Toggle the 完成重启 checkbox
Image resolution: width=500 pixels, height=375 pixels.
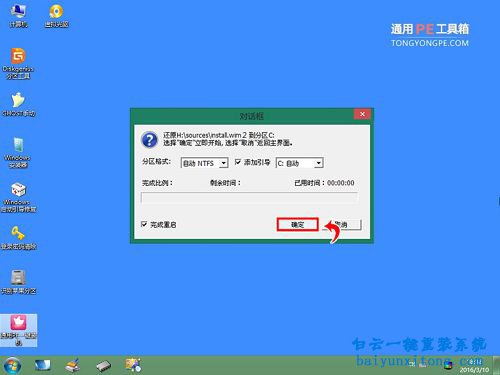click(144, 224)
